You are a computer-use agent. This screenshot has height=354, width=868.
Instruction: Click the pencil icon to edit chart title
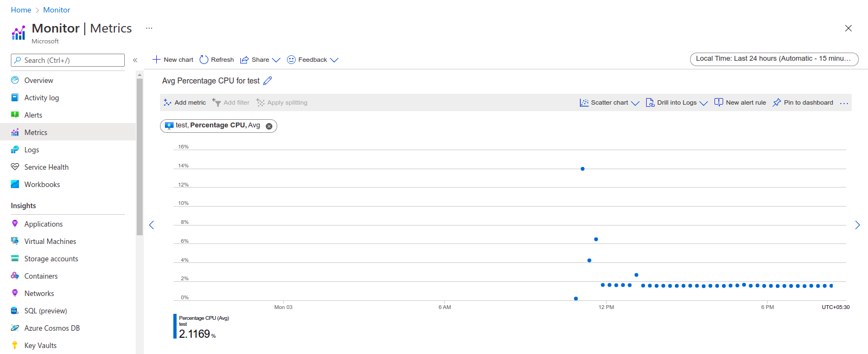coord(267,81)
